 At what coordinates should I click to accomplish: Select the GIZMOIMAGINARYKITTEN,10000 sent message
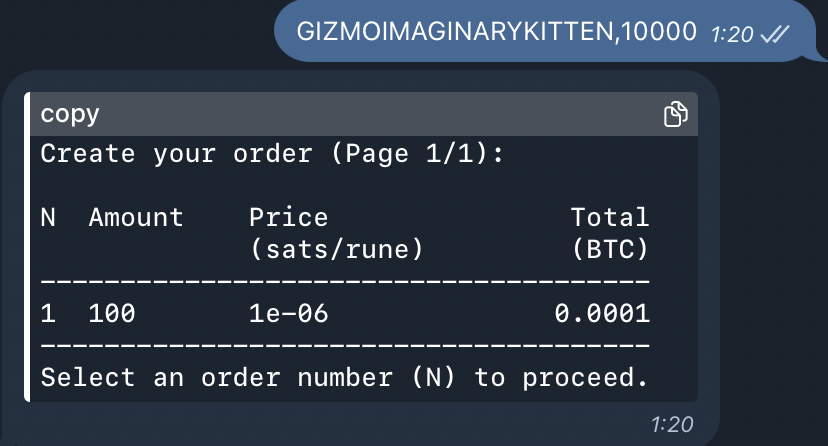coord(496,32)
